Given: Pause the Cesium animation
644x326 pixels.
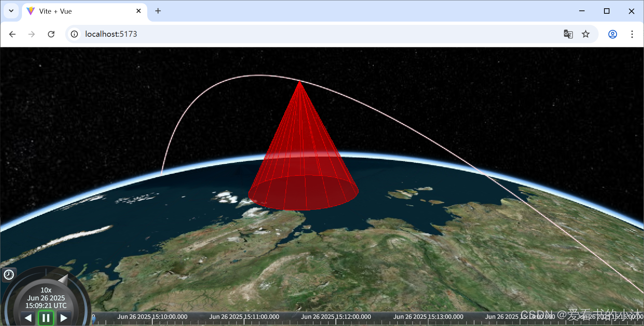Looking at the screenshot, I should coord(46,318).
